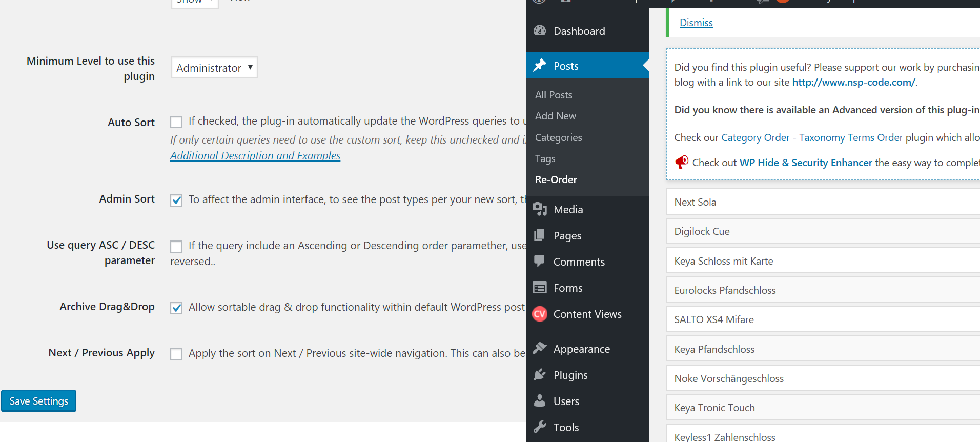Image resolution: width=980 pixels, height=442 pixels.
Task: Open the nsp-code.com link
Action: (853, 82)
